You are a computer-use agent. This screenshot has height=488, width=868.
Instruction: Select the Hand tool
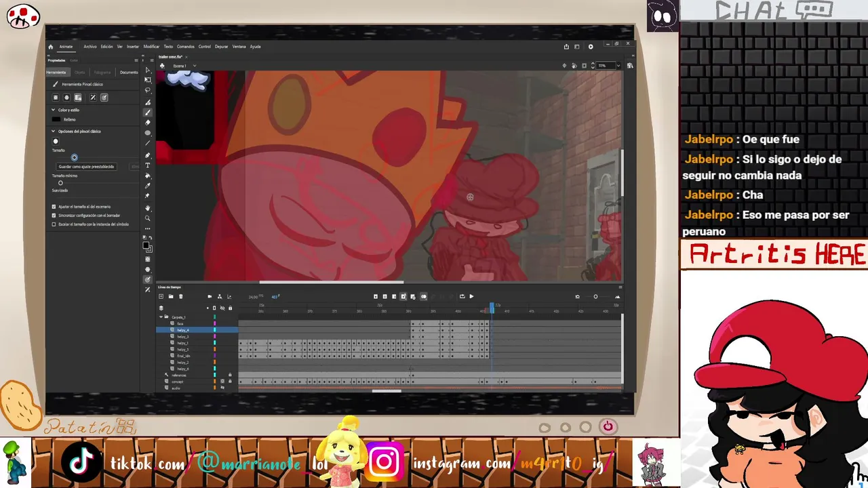(148, 208)
